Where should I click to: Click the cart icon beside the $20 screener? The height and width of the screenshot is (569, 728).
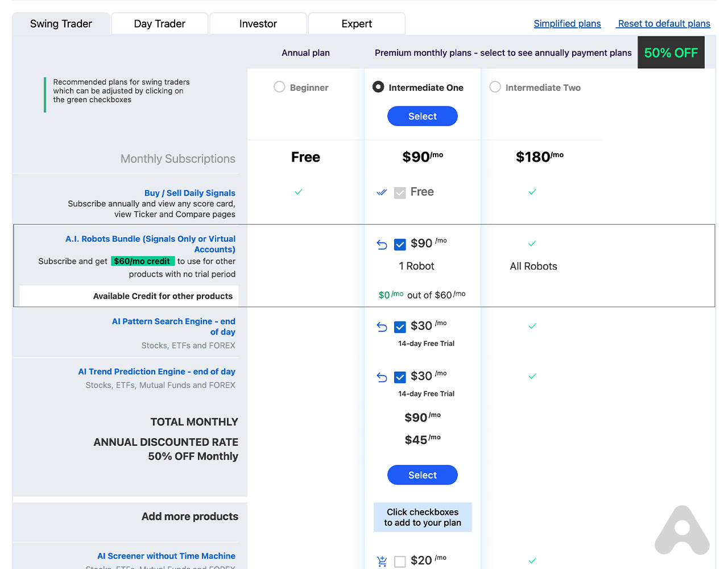[x=382, y=561]
